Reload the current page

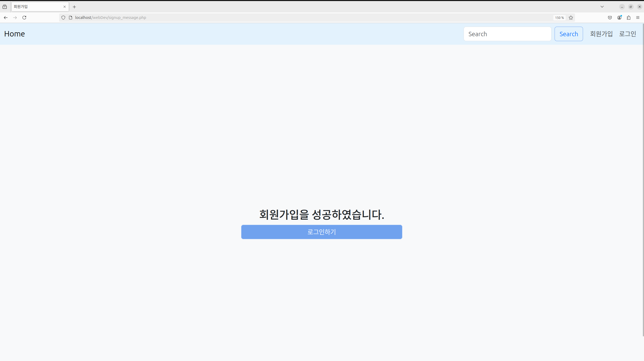tap(24, 17)
